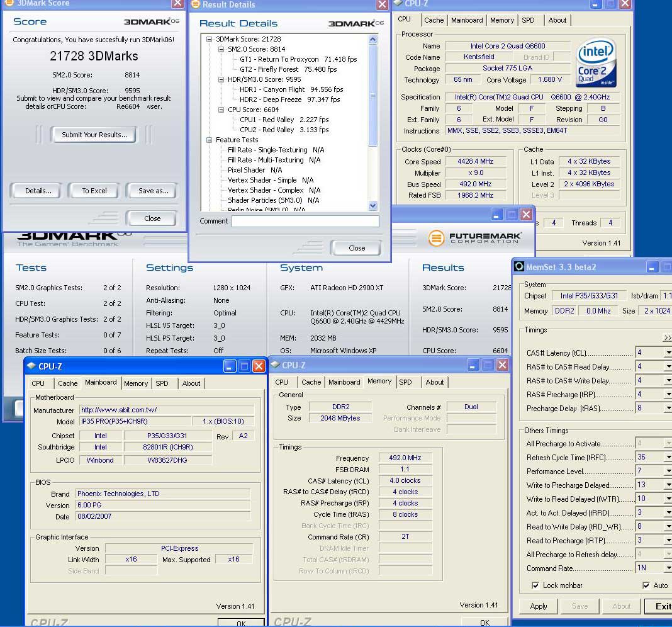Image resolution: width=672 pixels, height=627 pixels.
Task: Click the Futuremark Corporation logo icon
Action: click(436, 237)
